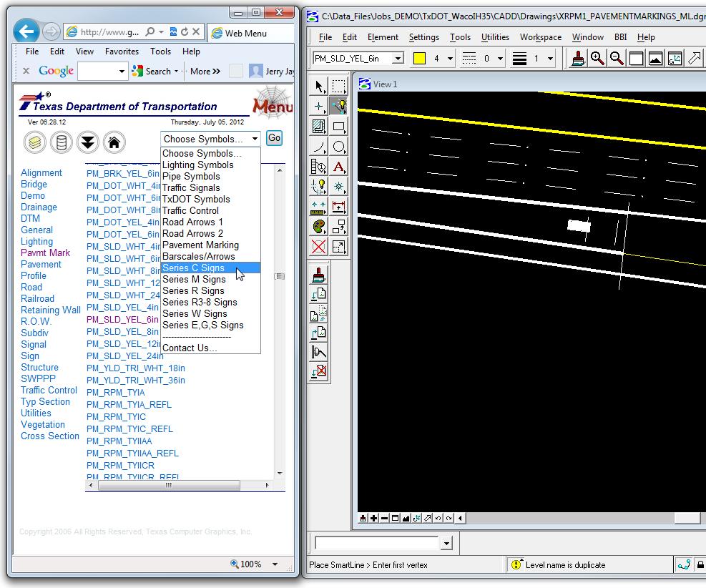Select the Place Block rectangle tool
This screenshot has height=588, width=706.
(338, 127)
